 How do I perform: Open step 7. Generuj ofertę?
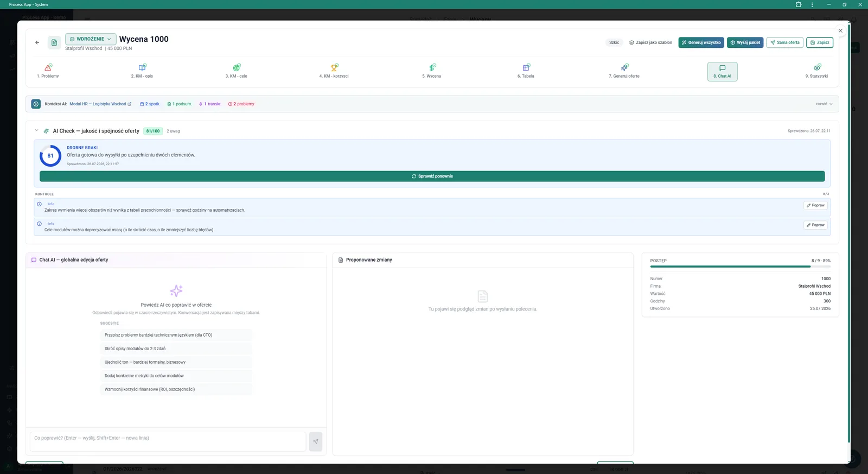pyautogui.click(x=624, y=71)
